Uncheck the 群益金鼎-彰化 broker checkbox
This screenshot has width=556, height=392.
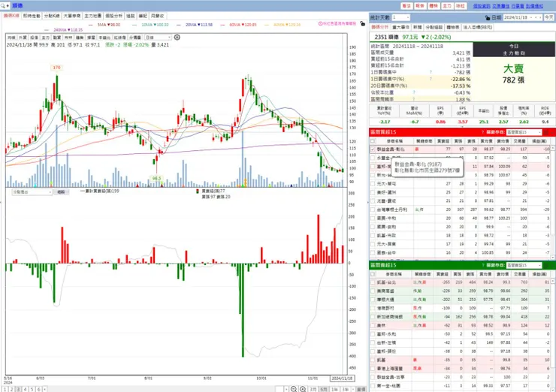373,149
